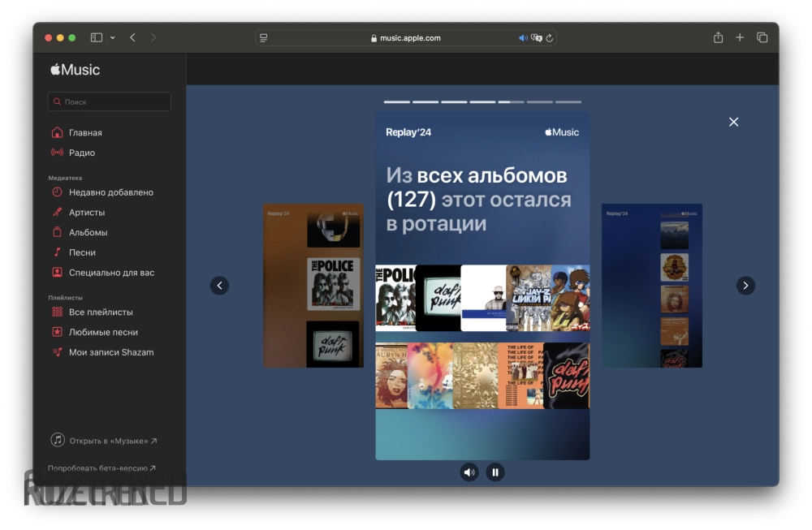812x530 pixels.
Task: Click Попробовать бета-версию link
Action: point(101,468)
